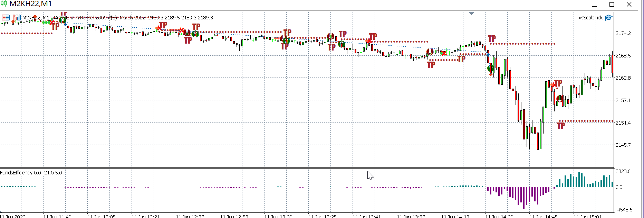Click the 3328.6 indicator scale value
This screenshot has height=218, width=644.
coord(623,171)
